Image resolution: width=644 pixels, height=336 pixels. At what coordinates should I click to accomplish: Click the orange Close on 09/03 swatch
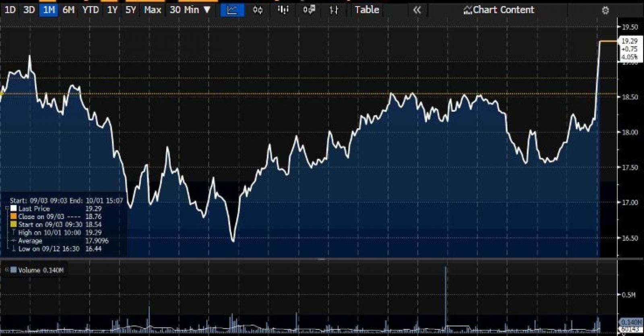tap(14, 216)
